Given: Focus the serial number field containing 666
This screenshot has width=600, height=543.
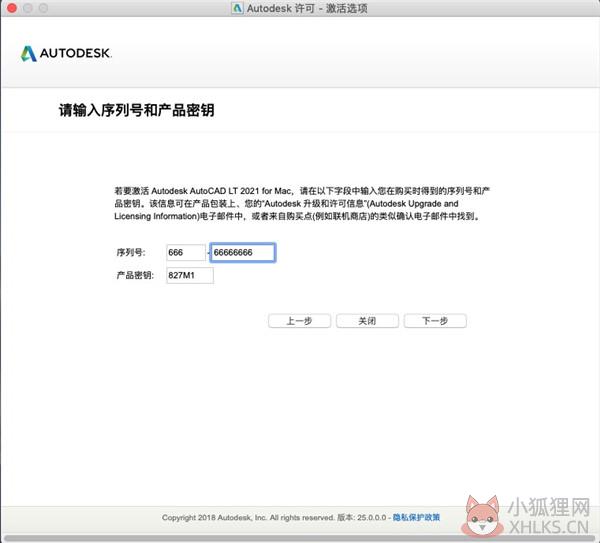Looking at the screenshot, I should click(x=186, y=253).
